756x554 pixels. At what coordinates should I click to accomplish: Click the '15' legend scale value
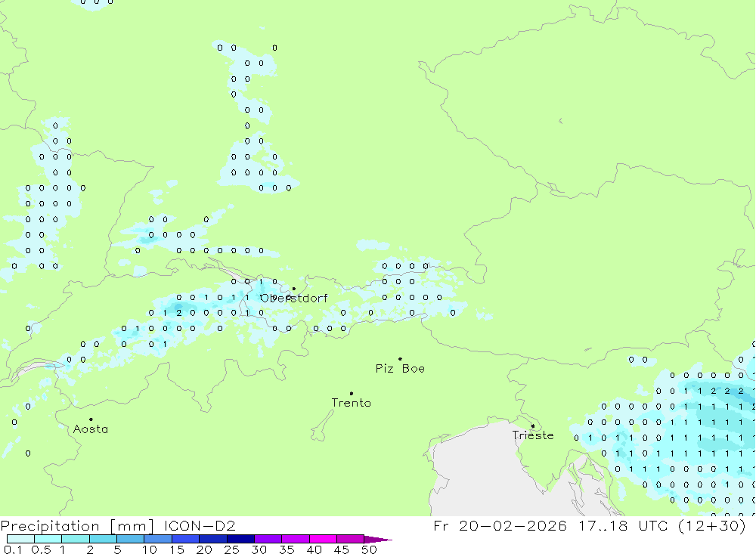(177, 549)
